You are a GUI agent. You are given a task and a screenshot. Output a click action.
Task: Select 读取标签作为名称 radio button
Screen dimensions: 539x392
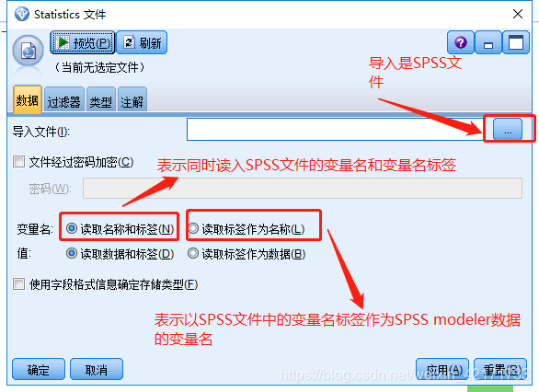click(193, 228)
